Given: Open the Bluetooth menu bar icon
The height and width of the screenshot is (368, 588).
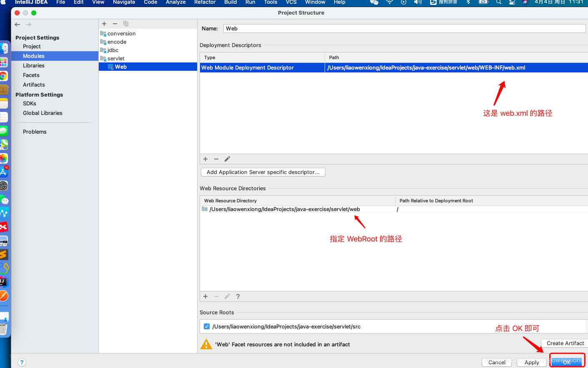Looking at the screenshot, I should tap(468, 2).
